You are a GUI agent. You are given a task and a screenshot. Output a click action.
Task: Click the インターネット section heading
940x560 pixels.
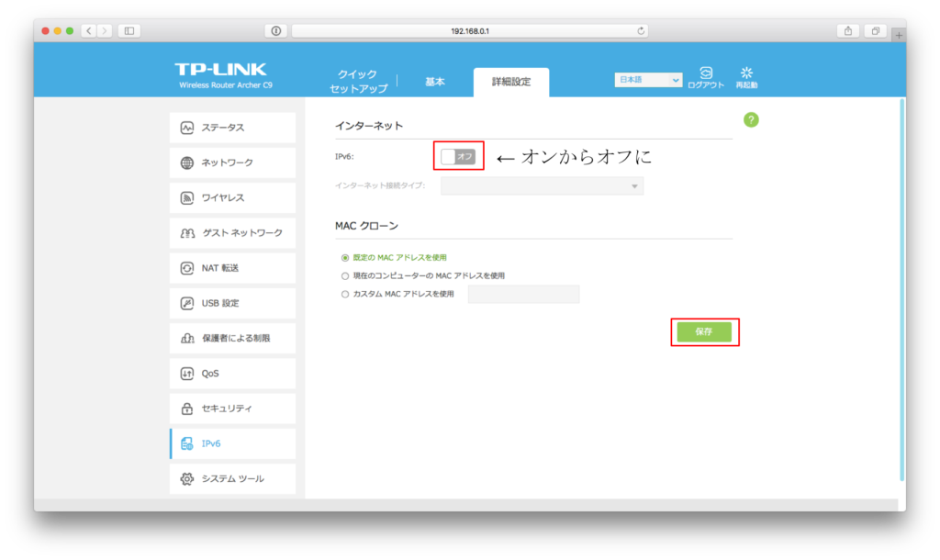tap(369, 126)
